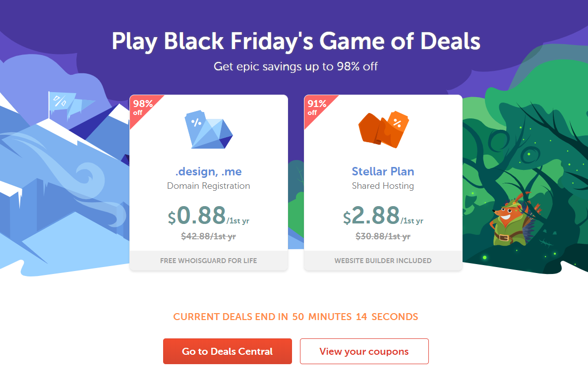588x382 pixels.
Task: Click the blue diamond coupon icon
Action: (x=209, y=130)
